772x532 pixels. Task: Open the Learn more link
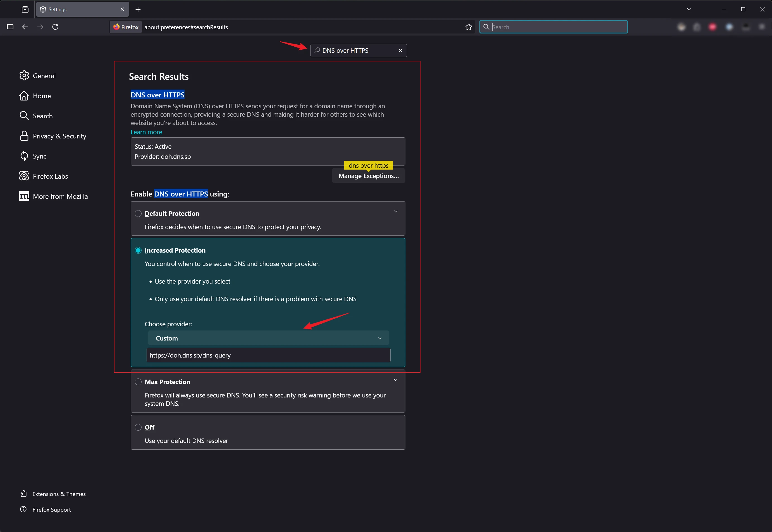click(146, 132)
